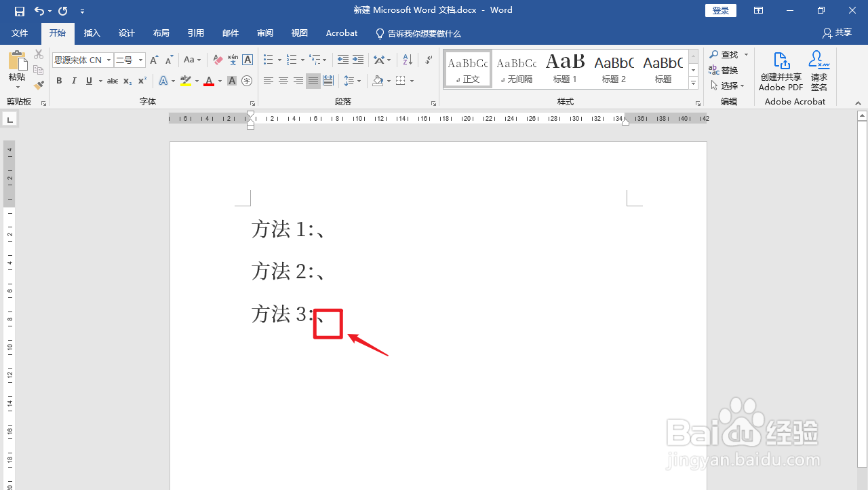Toggle underline formatting
The height and width of the screenshot is (490, 868).
(89, 81)
